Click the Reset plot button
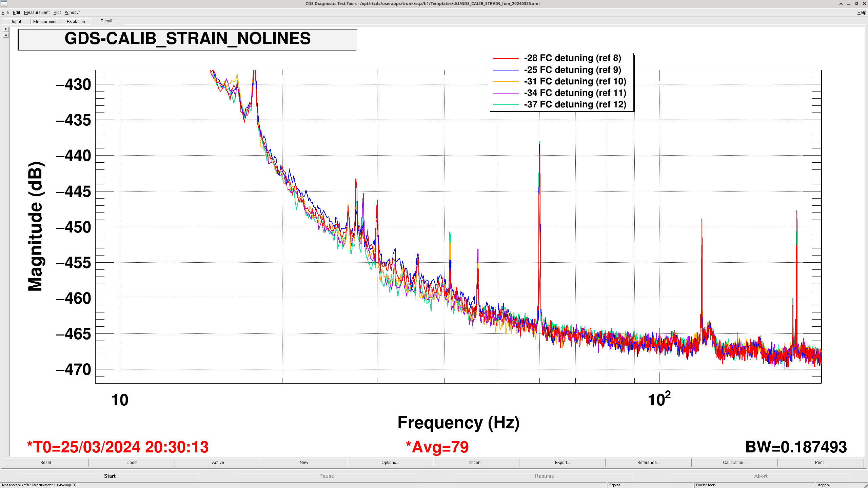The width and height of the screenshot is (868, 488). click(x=46, y=463)
